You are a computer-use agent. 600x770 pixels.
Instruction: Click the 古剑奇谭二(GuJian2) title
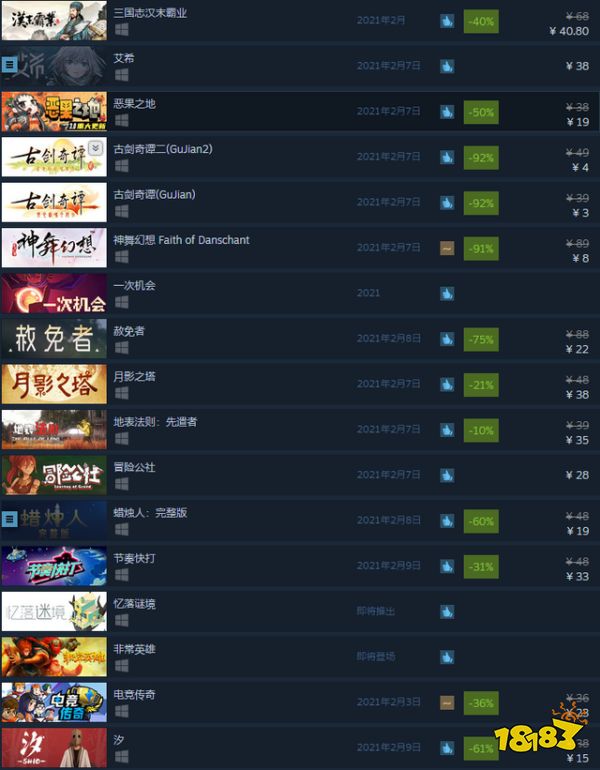(163, 149)
